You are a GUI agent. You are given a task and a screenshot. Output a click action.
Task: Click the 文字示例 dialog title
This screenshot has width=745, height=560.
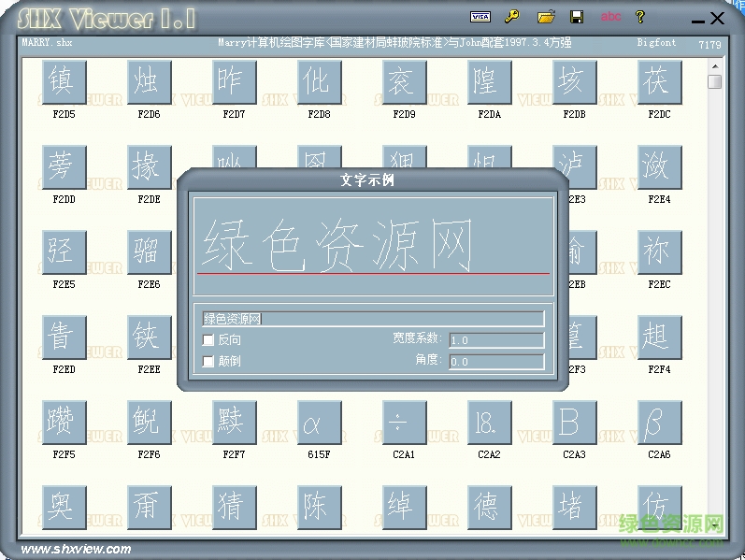coord(366,179)
